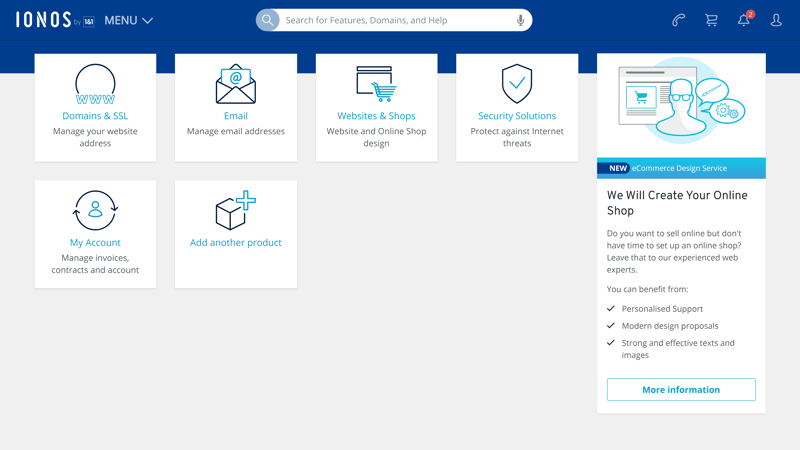Open the phone support icon
800x450 pixels.
[679, 20]
